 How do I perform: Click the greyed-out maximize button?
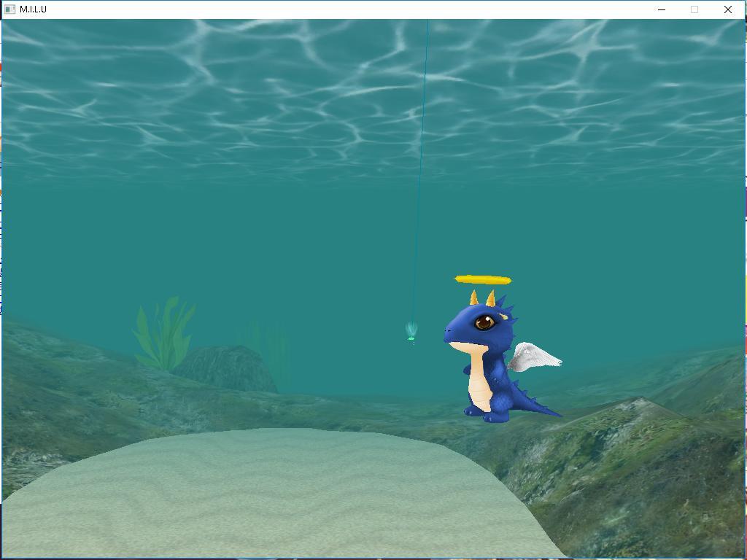pos(694,9)
